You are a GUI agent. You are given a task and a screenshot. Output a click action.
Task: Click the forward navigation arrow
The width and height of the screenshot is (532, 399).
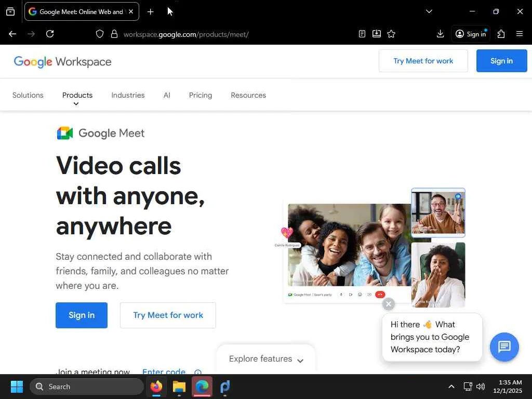(31, 34)
